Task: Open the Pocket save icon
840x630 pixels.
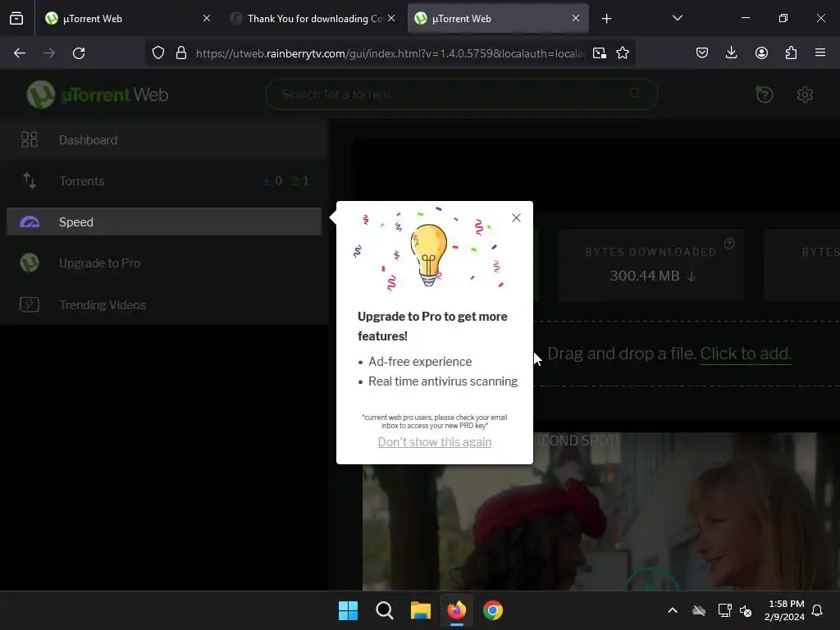Action: pyautogui.click(x=702, y=53)
